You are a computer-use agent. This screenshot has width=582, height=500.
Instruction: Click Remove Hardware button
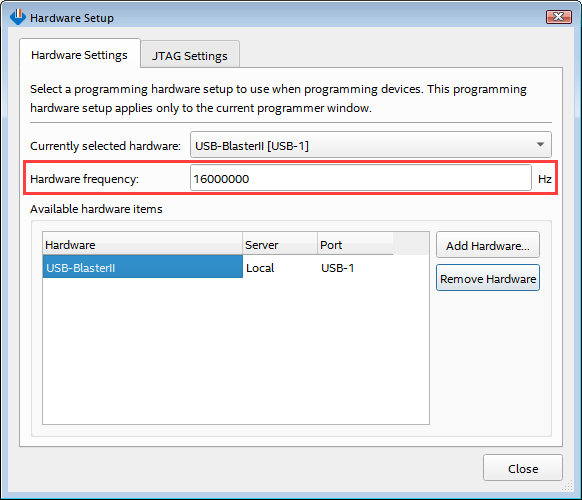tap(488, 278)
